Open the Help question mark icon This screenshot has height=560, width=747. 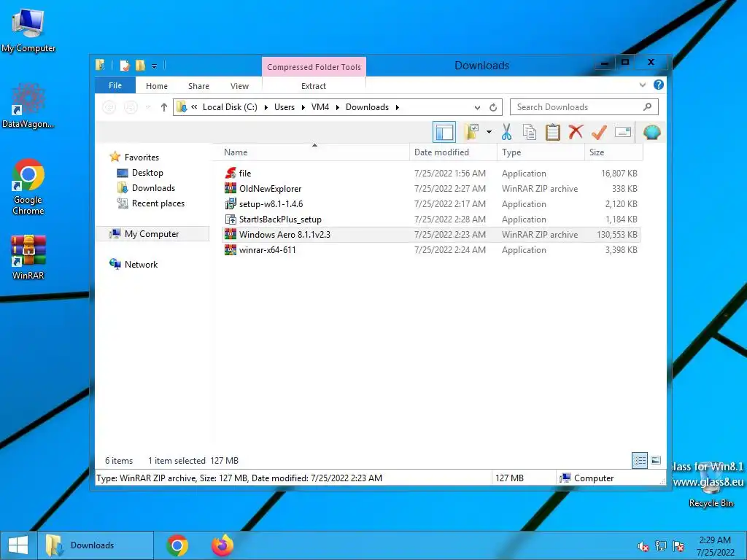(659, 85)
